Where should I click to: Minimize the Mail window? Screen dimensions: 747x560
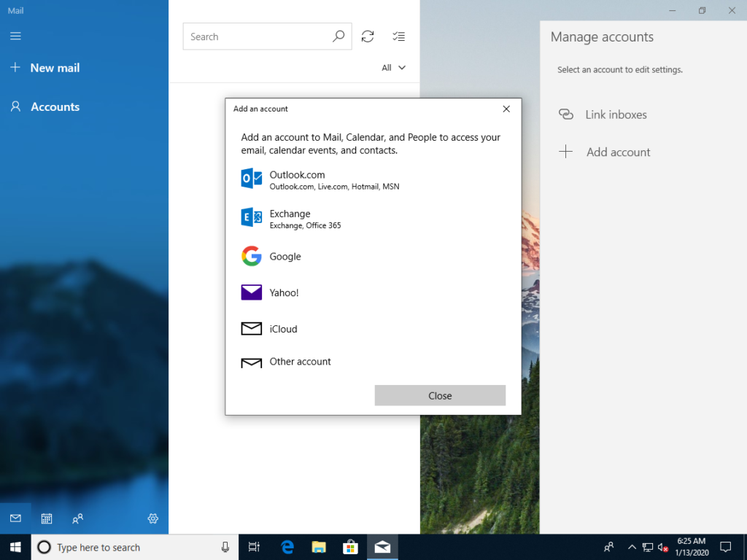tap(672, 10)
